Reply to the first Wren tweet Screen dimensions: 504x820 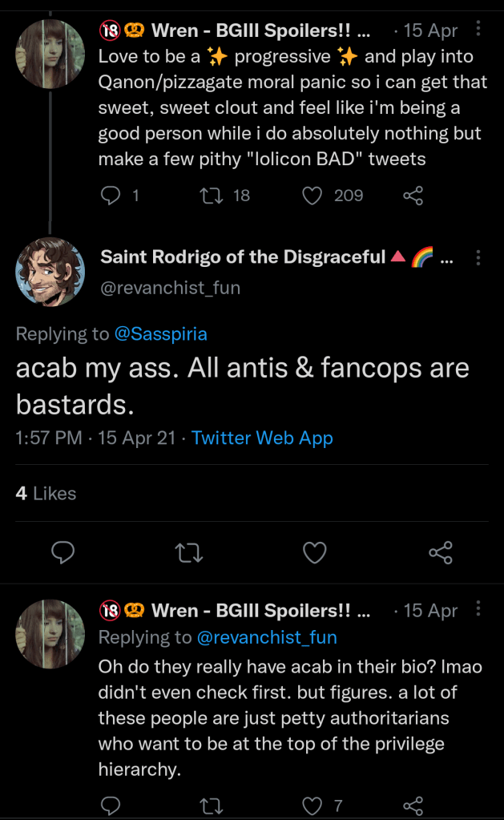(x=111, y=196)
